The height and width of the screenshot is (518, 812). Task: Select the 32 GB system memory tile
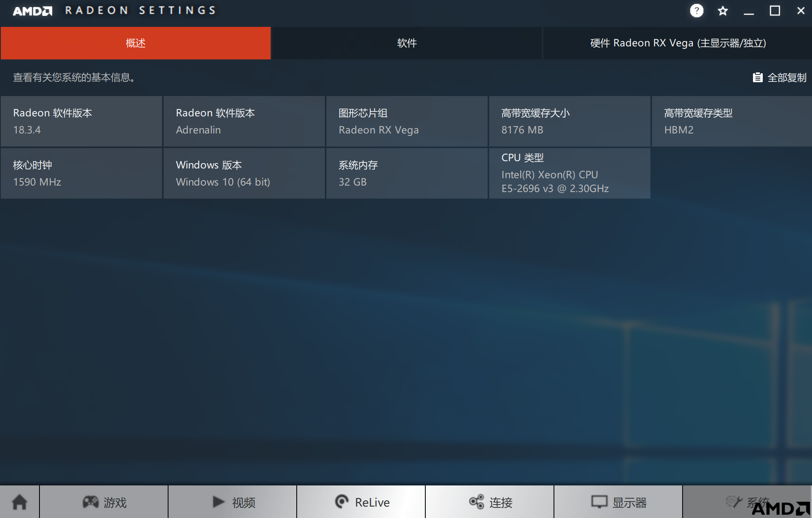[407, 173]
